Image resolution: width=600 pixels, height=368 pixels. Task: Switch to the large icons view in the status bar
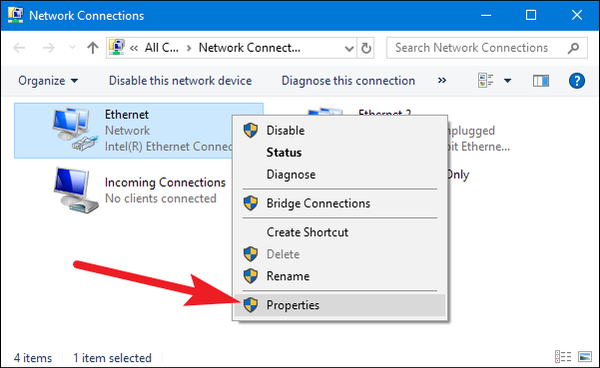coord(585,357)
